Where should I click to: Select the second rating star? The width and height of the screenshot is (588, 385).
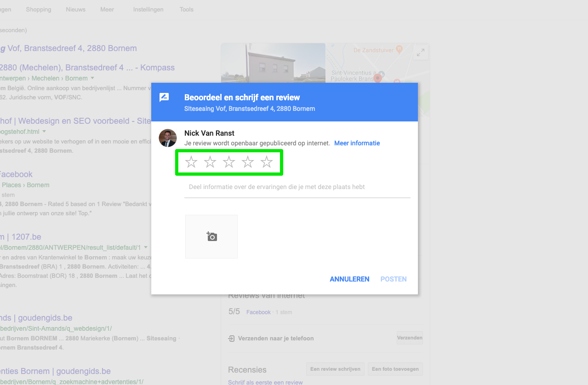click(210, 162)
